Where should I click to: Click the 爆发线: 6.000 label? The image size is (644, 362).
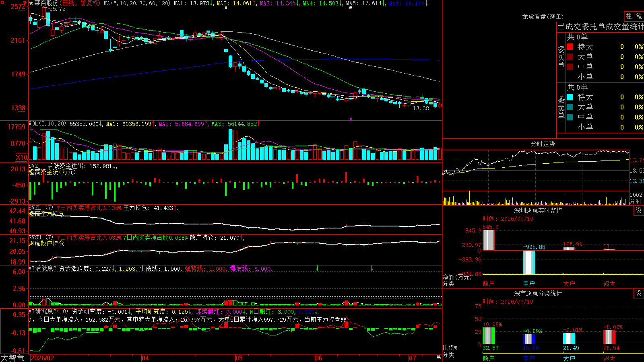click(250, 269)
